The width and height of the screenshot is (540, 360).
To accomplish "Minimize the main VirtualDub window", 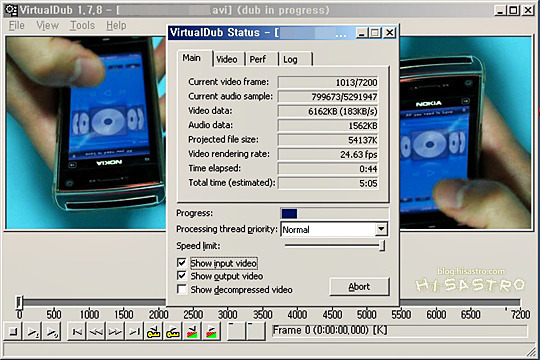I will tap(500, 10).
